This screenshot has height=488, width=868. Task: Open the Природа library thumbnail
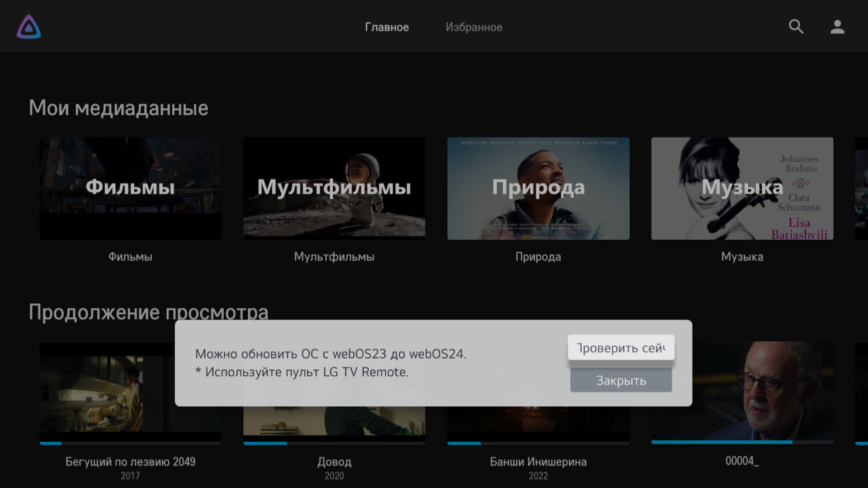click(x=538, y=188)
